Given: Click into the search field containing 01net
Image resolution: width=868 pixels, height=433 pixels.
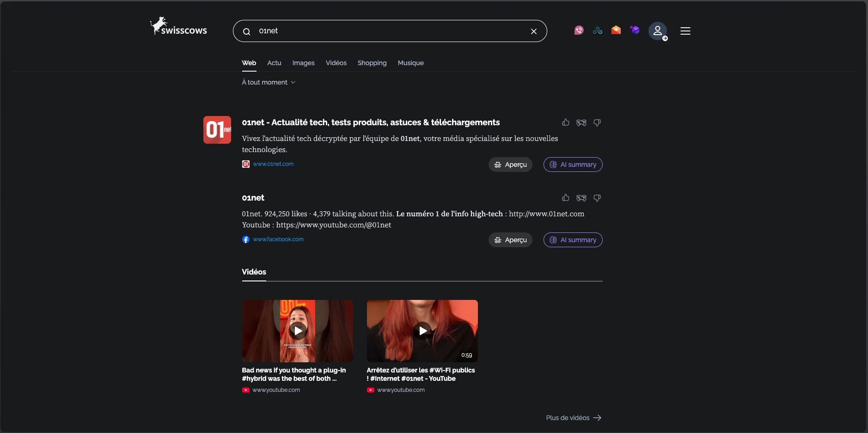Looking at the screenshot, I should pyautogui.click(x=390, y=31).
